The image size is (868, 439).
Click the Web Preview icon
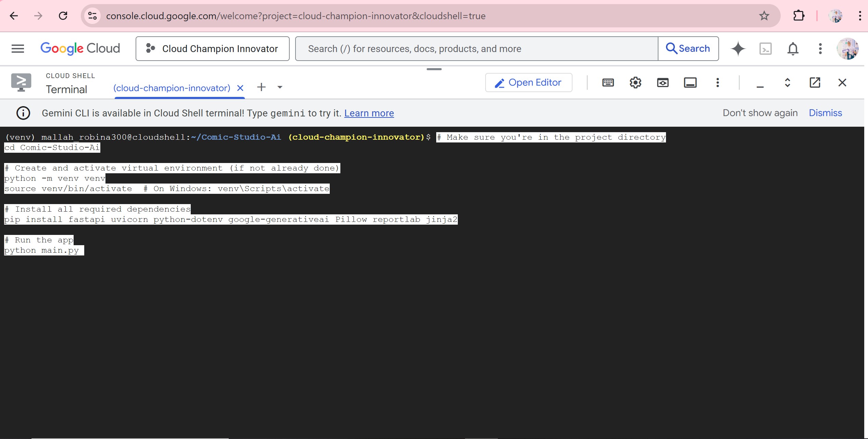[x=663, y=83]
